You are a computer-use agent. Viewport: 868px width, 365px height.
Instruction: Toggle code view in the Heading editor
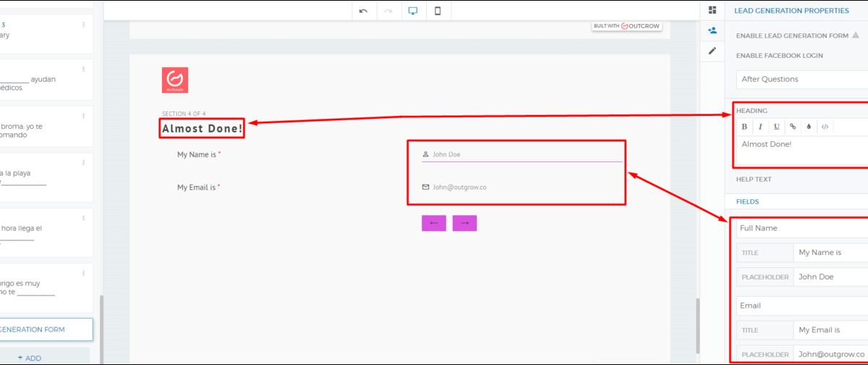coord(825,127)
